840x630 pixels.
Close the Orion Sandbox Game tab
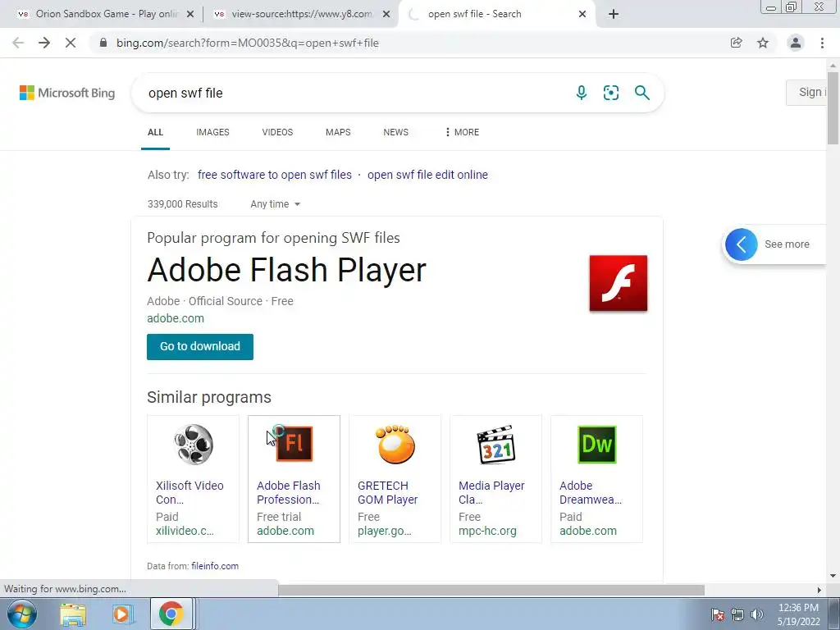(x=189, y=15)
